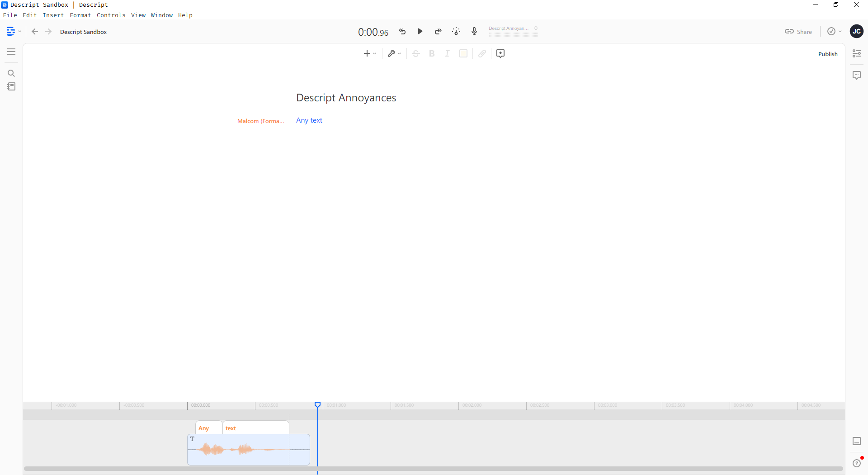Select the 'Any' word clip in timeline
The height and width of the screenshot is (475, 868).
(209, 428)
